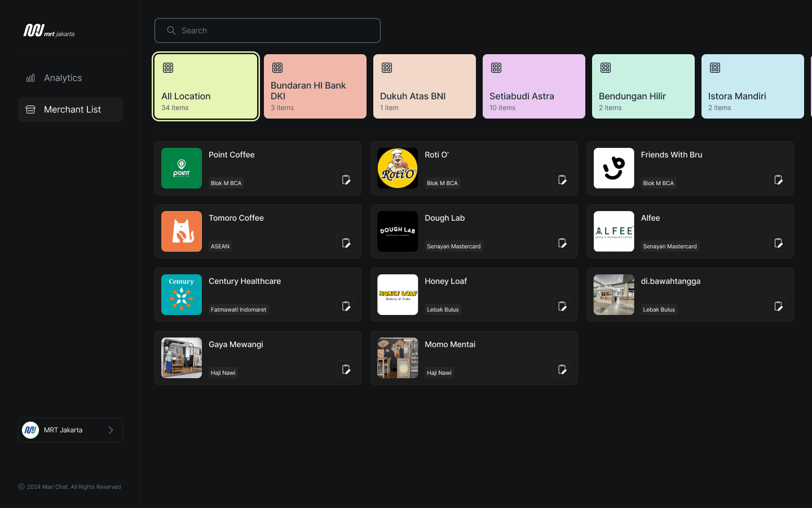Click the edit icon on Point Coffee card
The image size is (812, 508).
(346, 179)
